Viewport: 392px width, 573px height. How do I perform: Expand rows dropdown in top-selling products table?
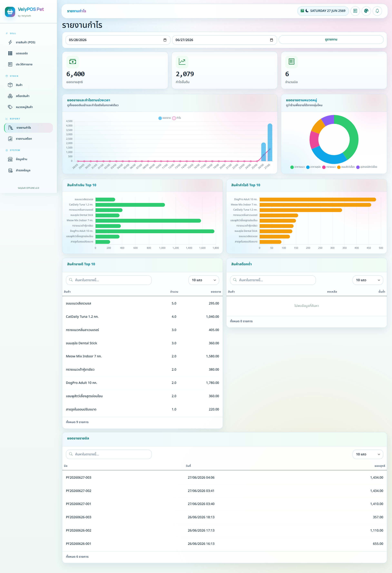point(204,280)
